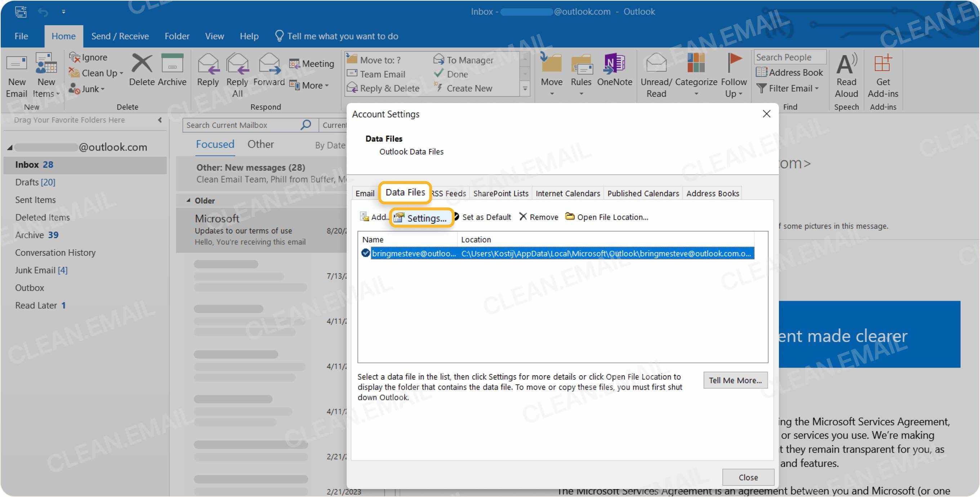Screen dimensions: 980x497
Task: Switch to the Other inbox view
Action: coord(260,144)
